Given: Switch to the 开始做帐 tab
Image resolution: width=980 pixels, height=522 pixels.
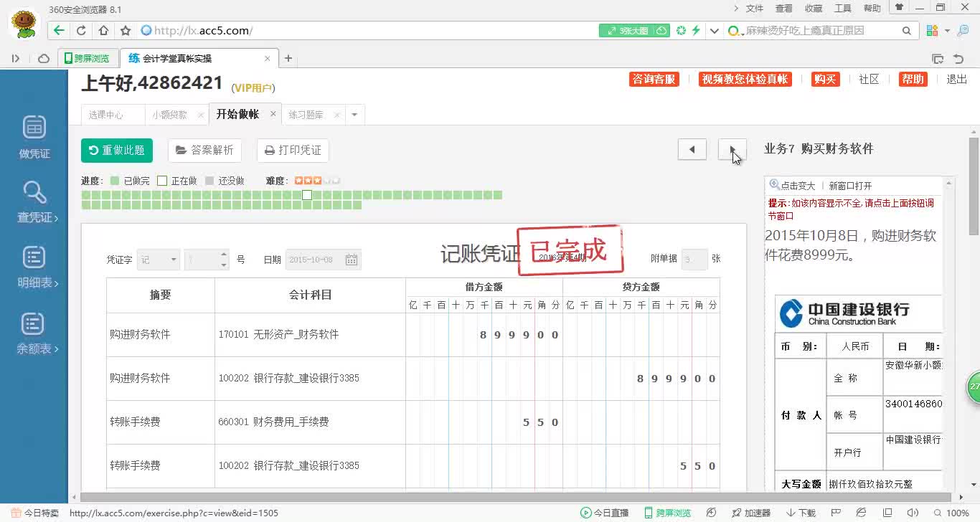Looking at the screenshot, I should point(237,114).
